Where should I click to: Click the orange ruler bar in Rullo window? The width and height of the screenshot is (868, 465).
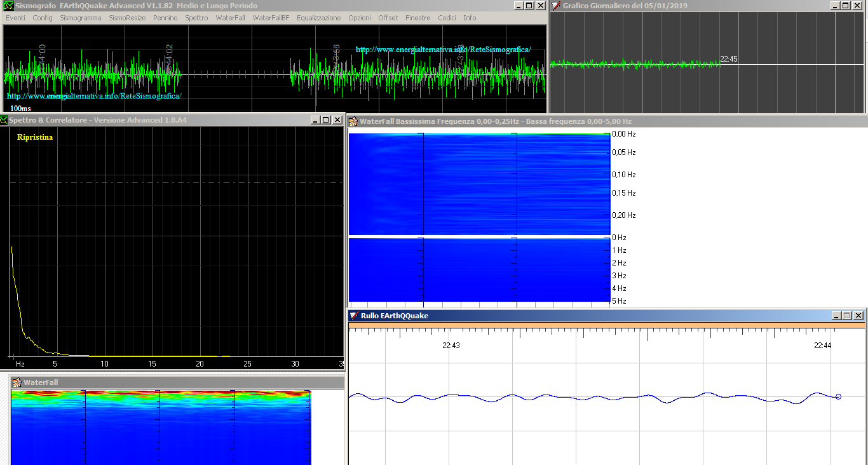(607, 325)
